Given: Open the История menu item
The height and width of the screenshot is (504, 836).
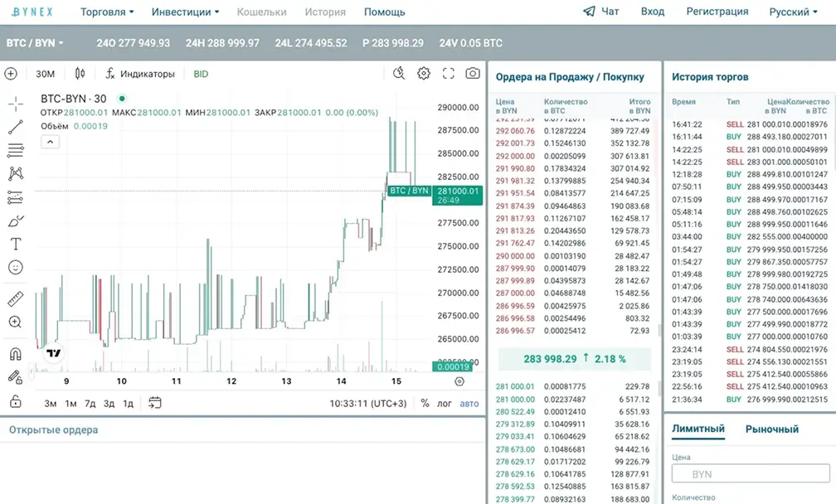Looking at the screenshot, I should click(x=325, y=12).
